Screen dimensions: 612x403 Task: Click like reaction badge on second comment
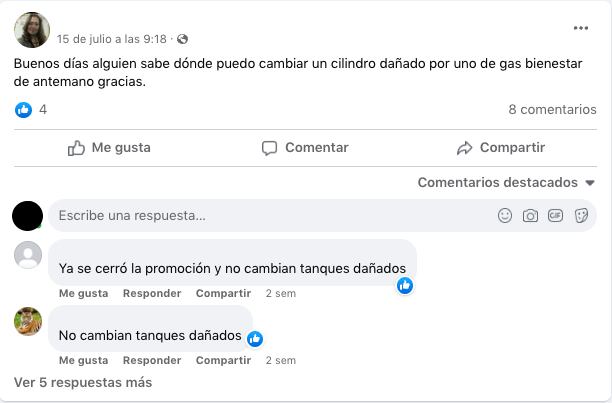tap(255, 339)
